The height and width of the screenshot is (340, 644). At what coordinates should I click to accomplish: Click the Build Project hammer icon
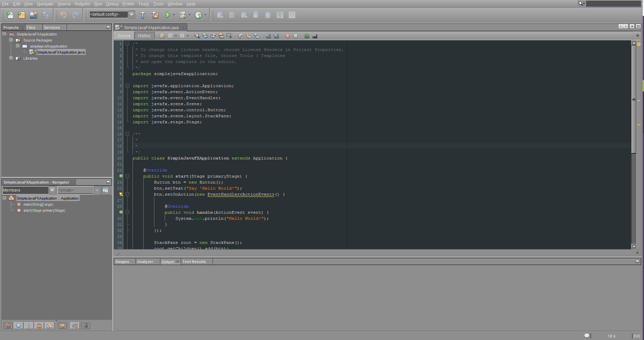click(143, 15)
